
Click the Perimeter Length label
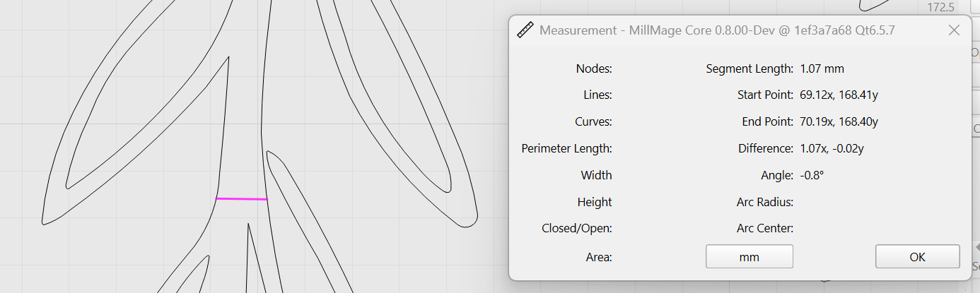click(x=566, y=149)
